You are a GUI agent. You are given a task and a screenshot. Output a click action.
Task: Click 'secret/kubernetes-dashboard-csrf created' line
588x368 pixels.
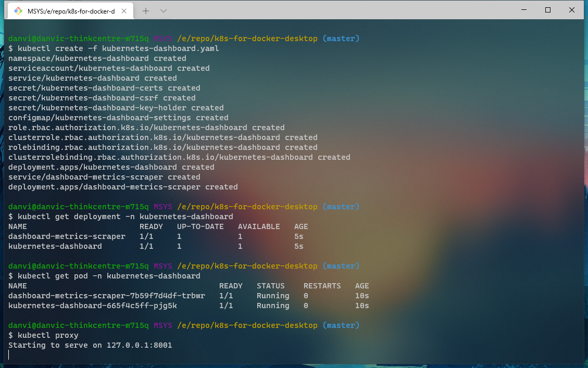pyautogui.click(x=102, y=98)
